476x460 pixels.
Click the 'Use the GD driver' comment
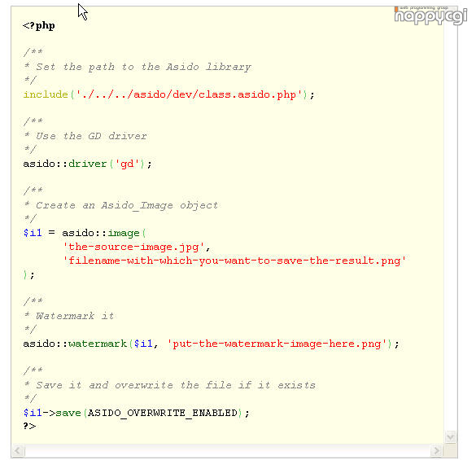(x=91, y=136)
